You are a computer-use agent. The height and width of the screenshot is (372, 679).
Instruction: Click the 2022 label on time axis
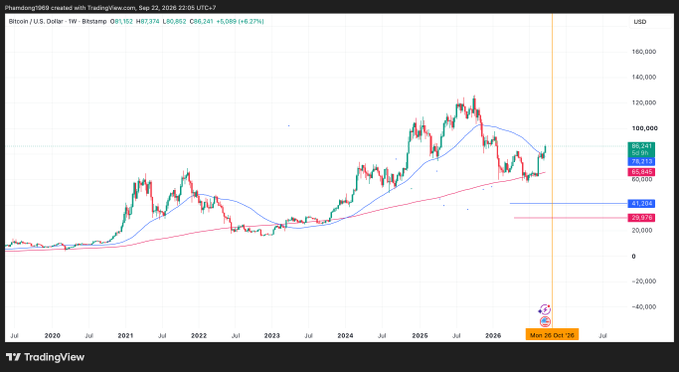pos(199,336)
